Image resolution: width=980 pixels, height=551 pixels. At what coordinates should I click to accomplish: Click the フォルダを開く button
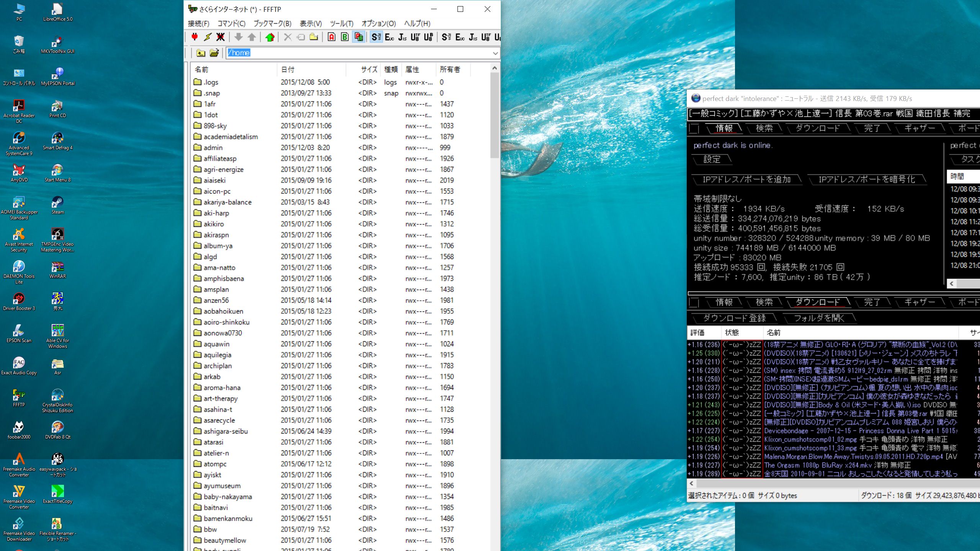[x=819, y=318]
